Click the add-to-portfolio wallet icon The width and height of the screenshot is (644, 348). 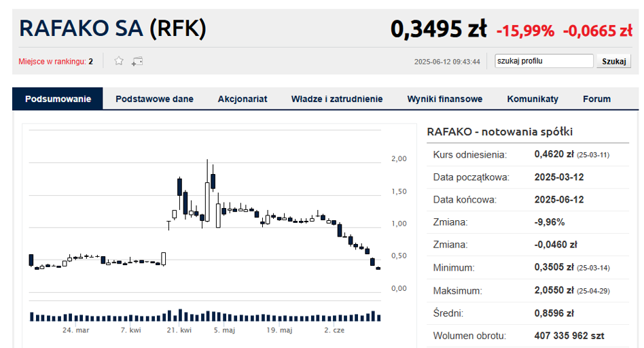(x=137, y=61)
